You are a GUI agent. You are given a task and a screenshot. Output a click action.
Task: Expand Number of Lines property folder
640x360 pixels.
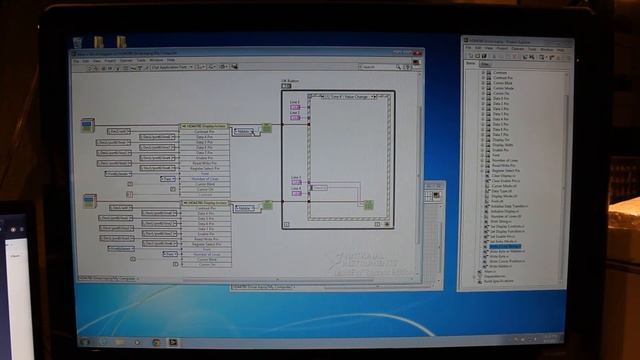[x=483, y=160]
